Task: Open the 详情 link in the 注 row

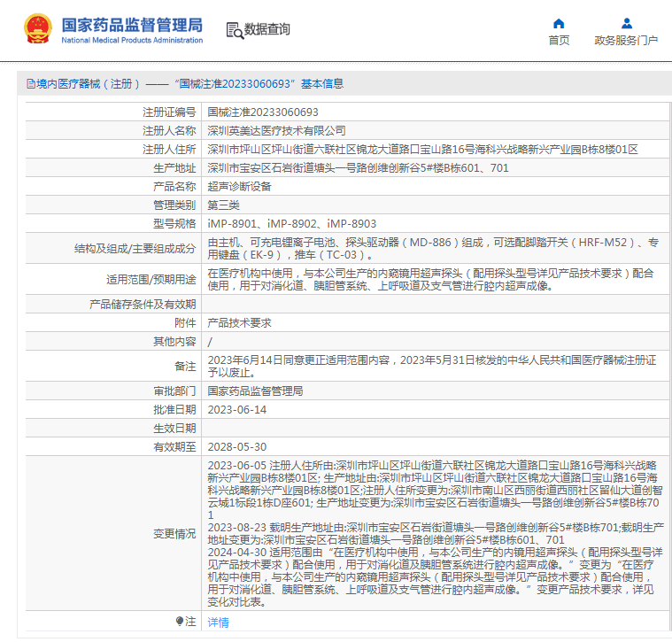Action: pos(218,623)
